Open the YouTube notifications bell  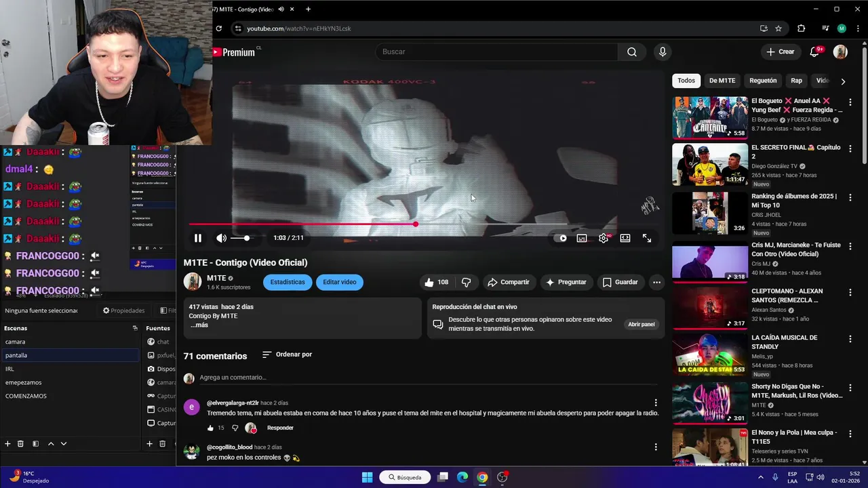(x=815, y=52)
